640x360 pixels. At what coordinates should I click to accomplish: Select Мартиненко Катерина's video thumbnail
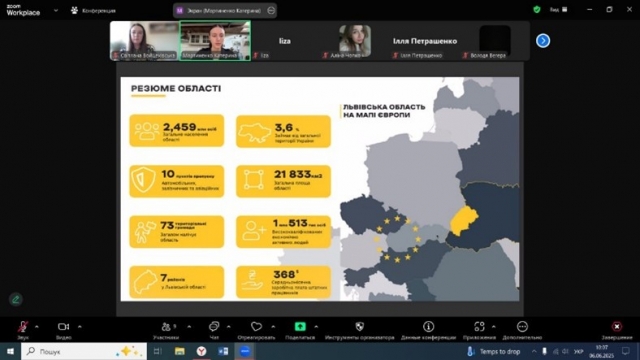pyautogui.click(x=215, y=41)
